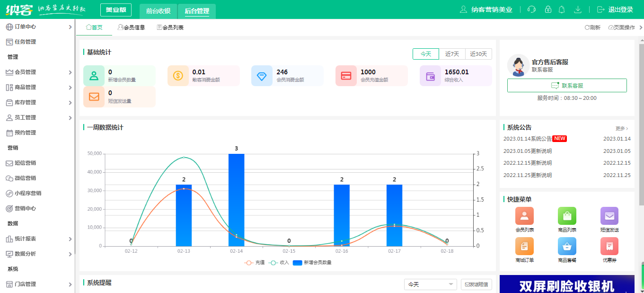Switch to the 会员列表 page tab
Viewport: 644px width, 293px height.
(170, 27)
